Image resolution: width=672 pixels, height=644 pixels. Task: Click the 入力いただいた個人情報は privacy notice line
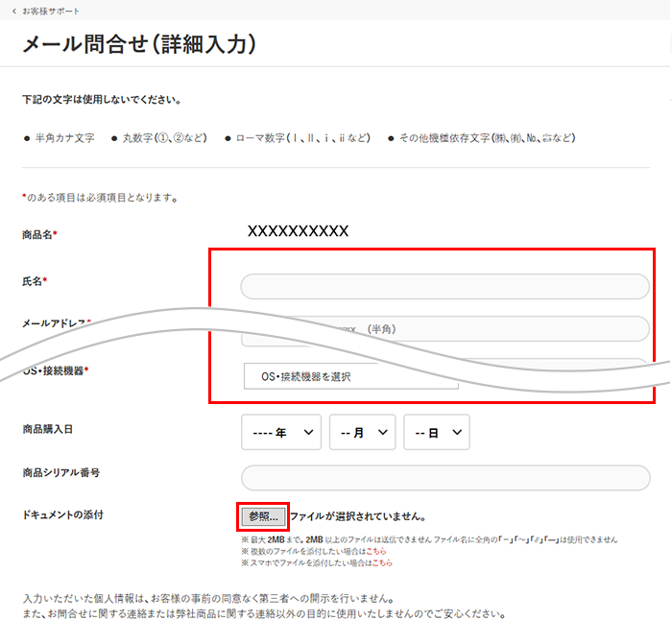tap(208, 599)
